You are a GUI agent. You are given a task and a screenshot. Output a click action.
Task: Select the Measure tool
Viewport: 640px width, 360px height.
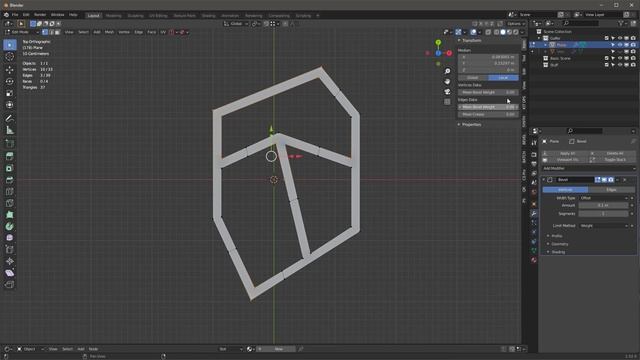(x=10, y=131)
